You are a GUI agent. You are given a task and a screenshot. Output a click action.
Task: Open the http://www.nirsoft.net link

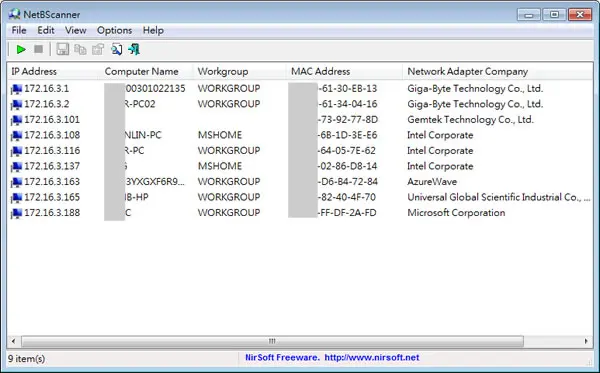tap(372, 357)
